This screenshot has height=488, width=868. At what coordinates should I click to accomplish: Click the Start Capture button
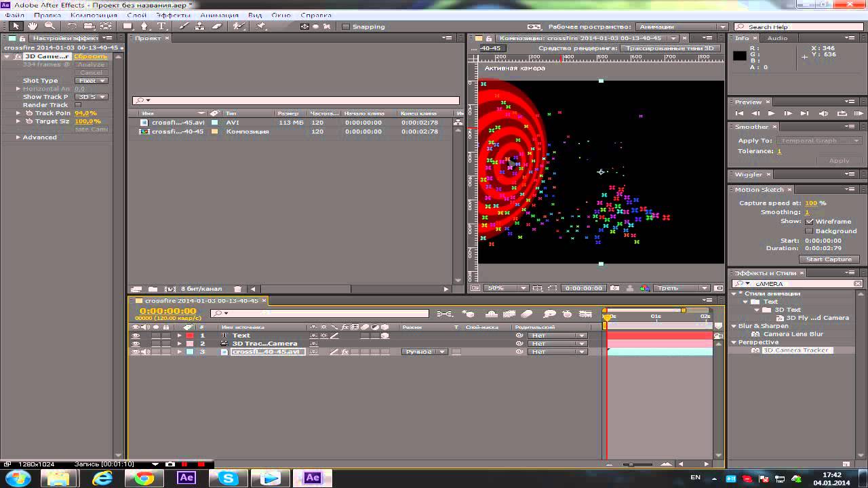click(829, 260)
